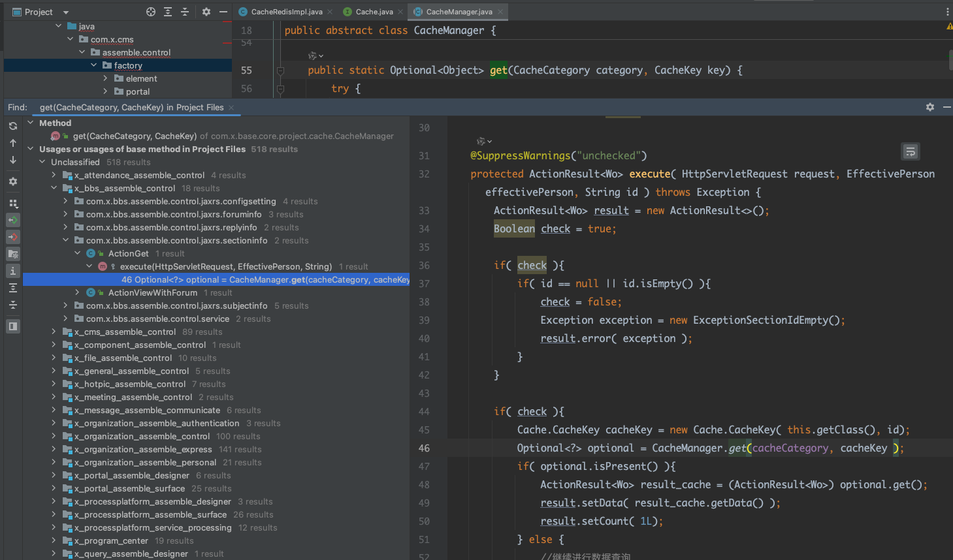Click code fold marker at line 55
This screenshot has width=953, height=560.
click(280, 70)
